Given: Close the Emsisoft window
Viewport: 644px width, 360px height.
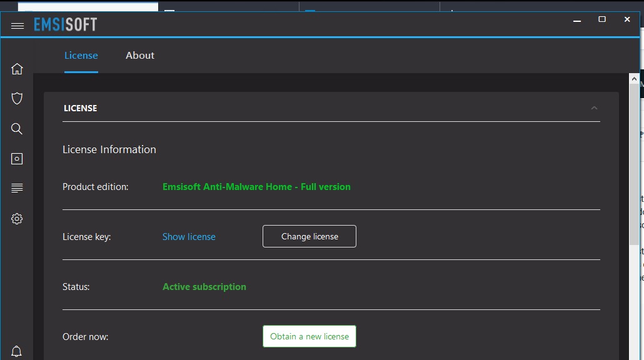Looking at the screenshot, I should coord(627,19).
